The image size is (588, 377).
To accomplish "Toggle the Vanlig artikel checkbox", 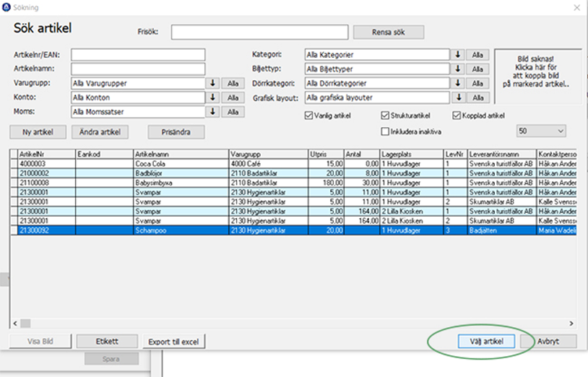I will pyautogui.click(x=309, y=116).
